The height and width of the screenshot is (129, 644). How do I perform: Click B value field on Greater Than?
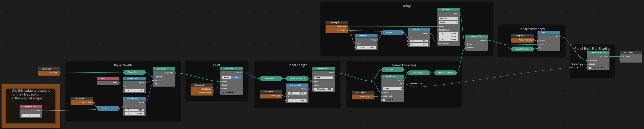135,90
